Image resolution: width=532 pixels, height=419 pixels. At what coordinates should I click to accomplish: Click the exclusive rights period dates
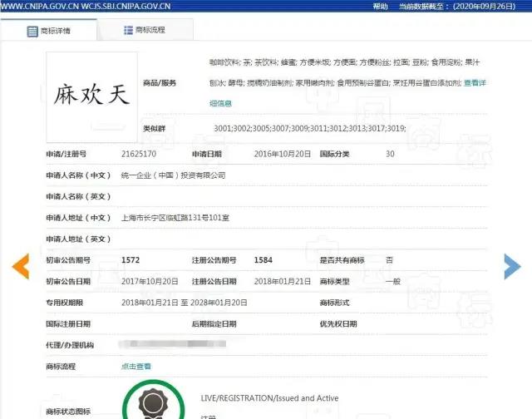point(184,303)
